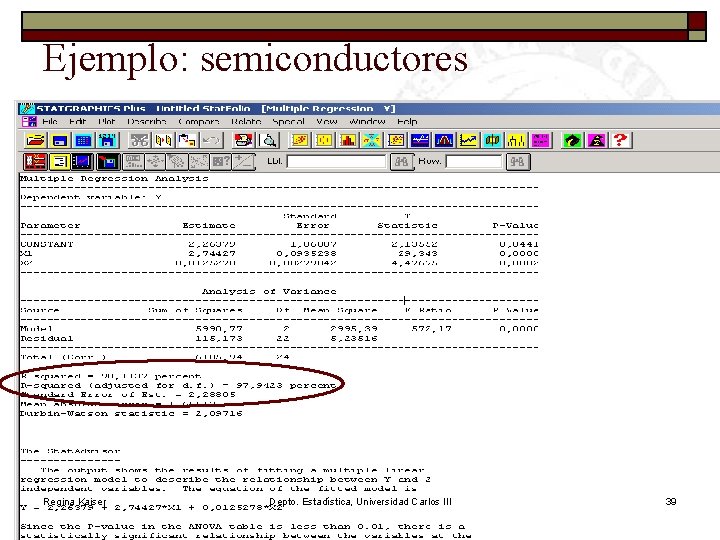
Task: Open the blue time-series chart icon
Action: [420, 140]
